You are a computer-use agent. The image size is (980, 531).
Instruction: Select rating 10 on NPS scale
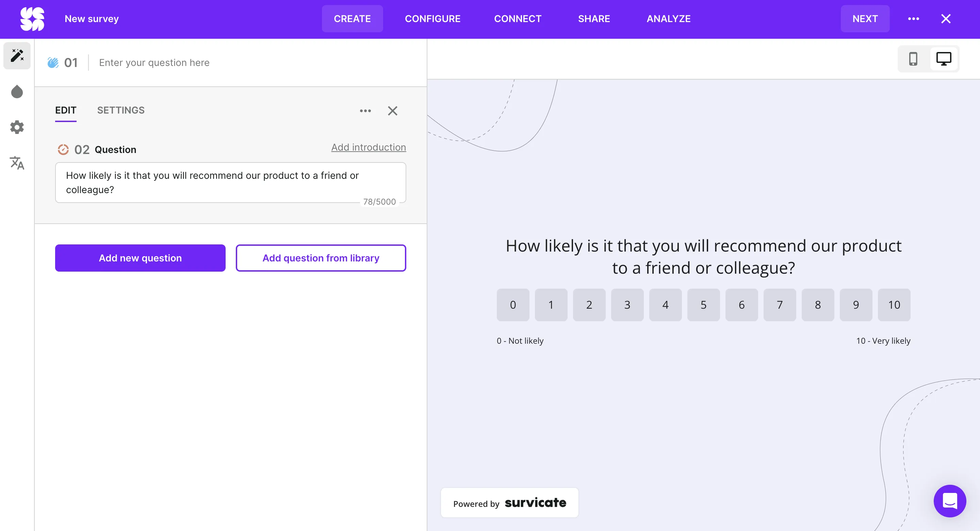pyautogui.click(x=894, y=305)
